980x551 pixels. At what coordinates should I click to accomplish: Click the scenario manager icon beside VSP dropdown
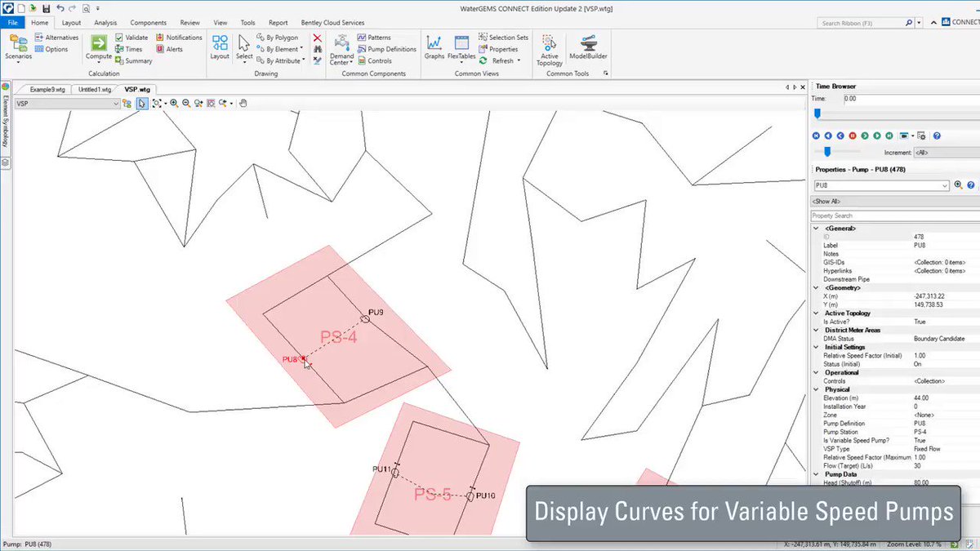pos(127,104)
